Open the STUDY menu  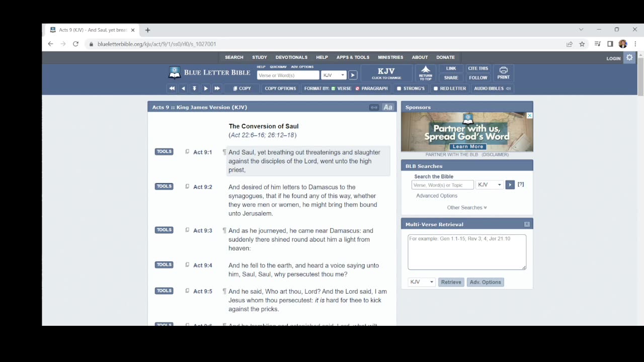[260, 57]
